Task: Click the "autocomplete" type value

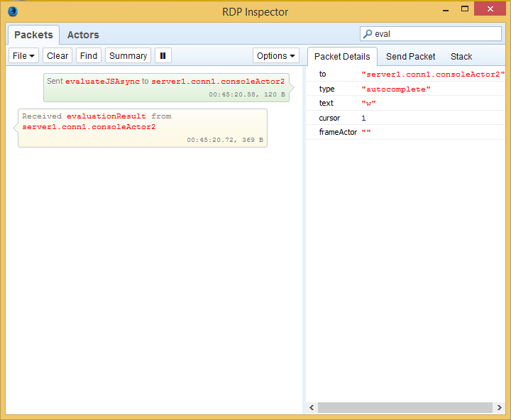Action: point(396,89)
